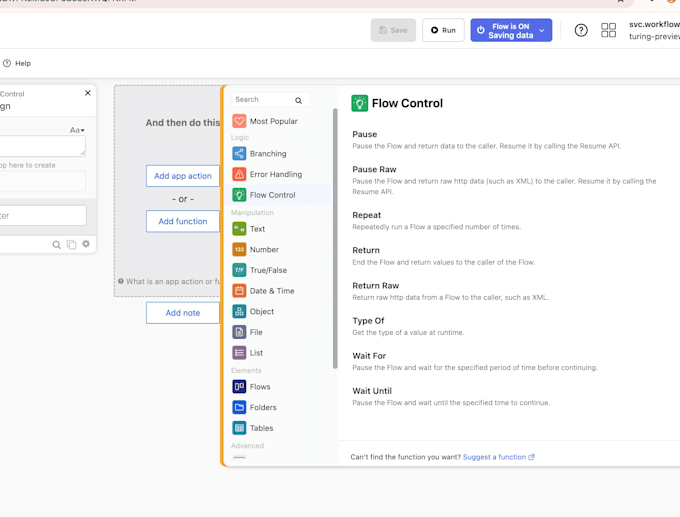This screenshot has height=517, width=680.
Task: Click the card's text area input
Action: pos(42,146)
